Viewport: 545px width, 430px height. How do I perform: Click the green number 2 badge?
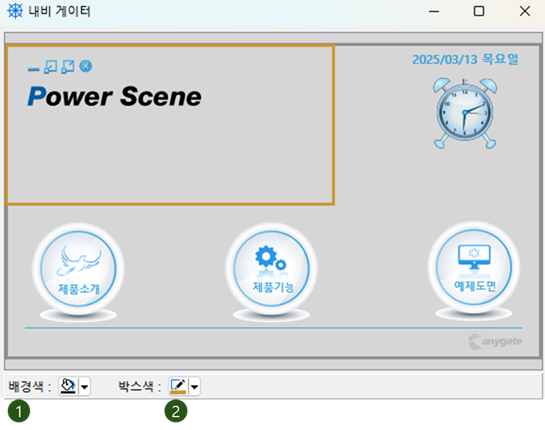point(176,411)
